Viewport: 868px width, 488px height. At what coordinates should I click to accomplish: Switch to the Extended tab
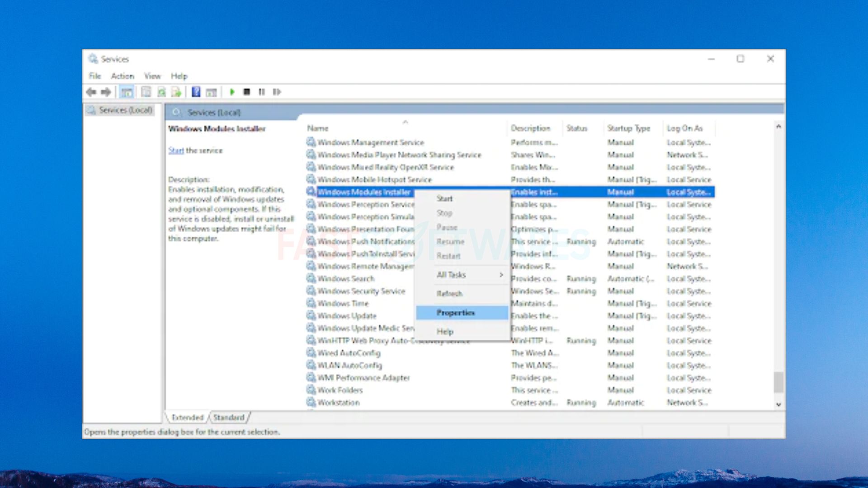click(x=188, y=418)
